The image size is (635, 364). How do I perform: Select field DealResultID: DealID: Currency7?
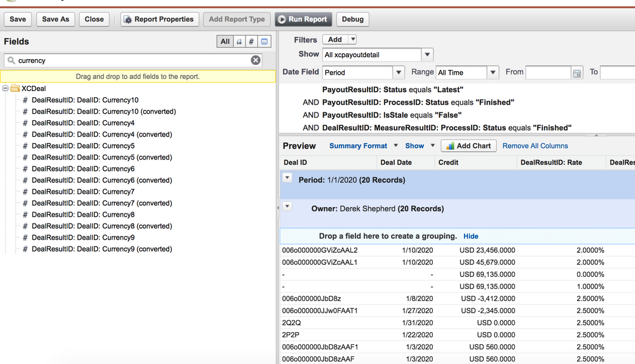click(x=83, y=191)
